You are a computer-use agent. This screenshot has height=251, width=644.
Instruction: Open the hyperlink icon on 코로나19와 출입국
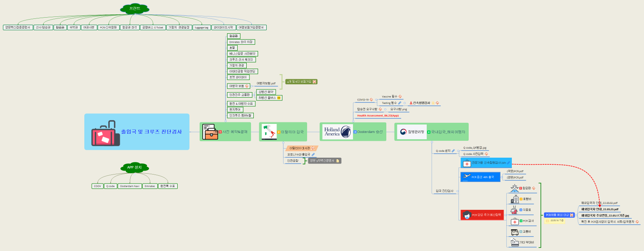313,155
